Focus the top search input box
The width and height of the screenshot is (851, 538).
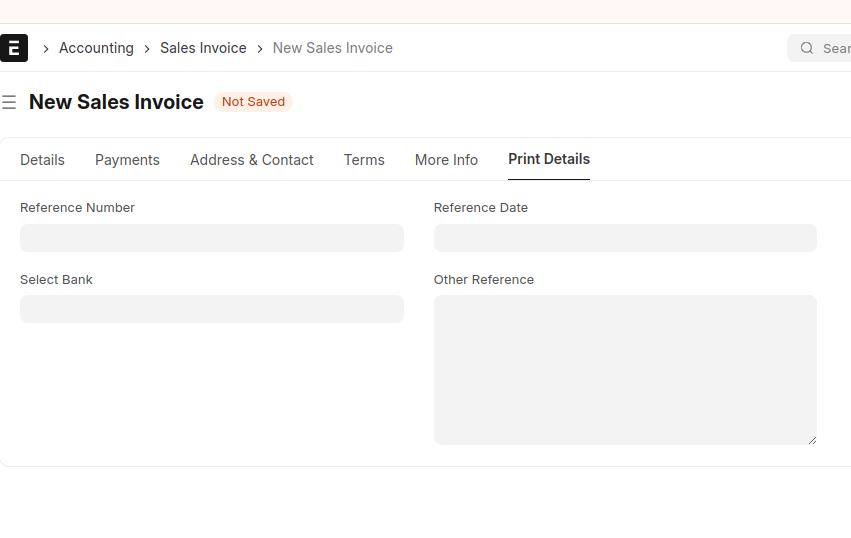[832, 48]
